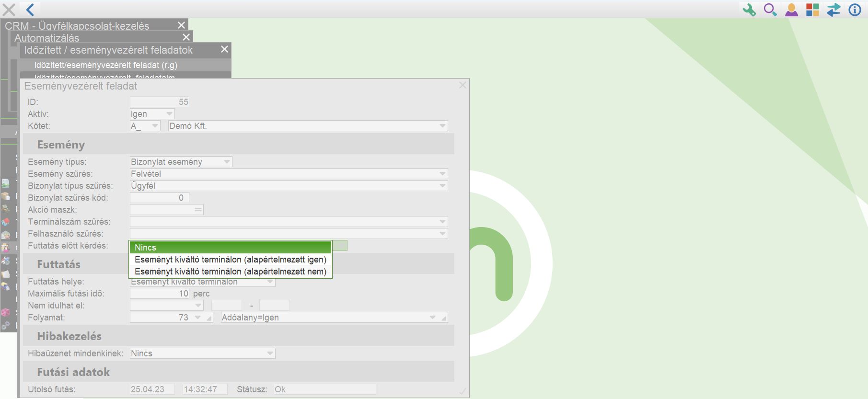This screenshot has height=399, width=868.
Task: Click the equals icon in Akció maszk field
Action: 198,210
